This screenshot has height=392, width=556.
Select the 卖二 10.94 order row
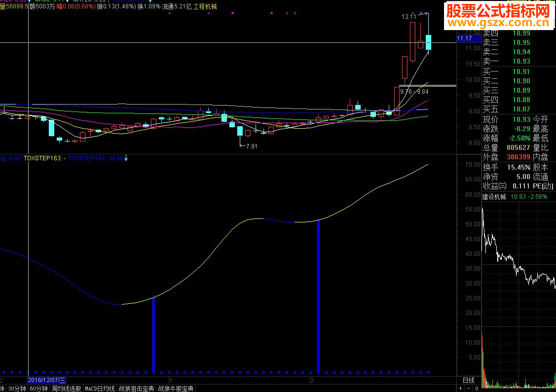point(507,52)
